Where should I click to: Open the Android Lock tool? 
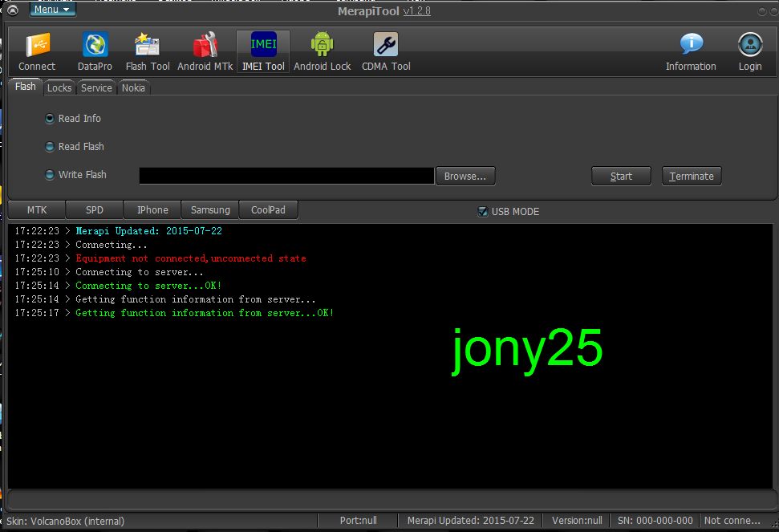click(x=322, y=46)
